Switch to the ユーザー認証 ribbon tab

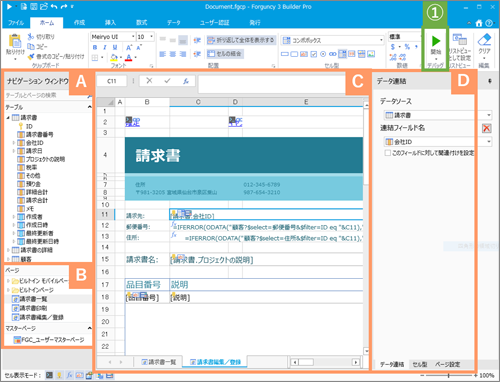[x=214, y=23]
